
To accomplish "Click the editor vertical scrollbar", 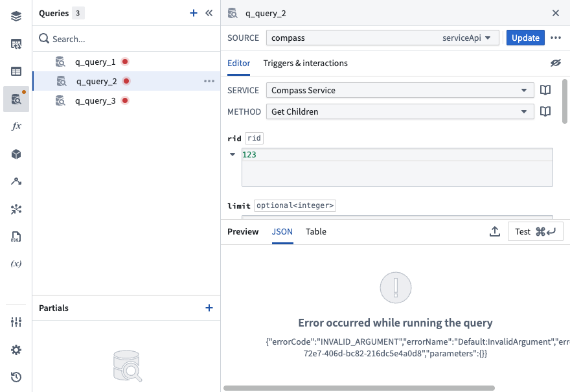I will coord(565,102).
